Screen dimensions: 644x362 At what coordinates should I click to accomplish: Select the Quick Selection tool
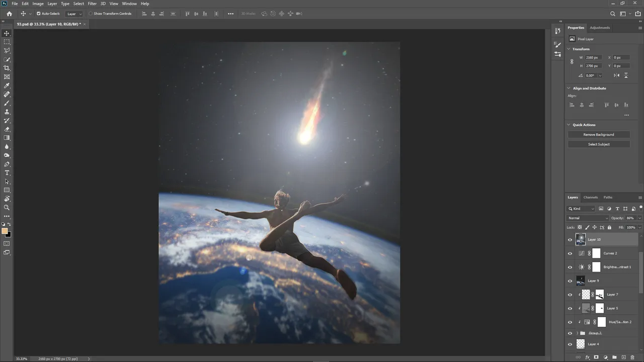(x=7, y=59)
